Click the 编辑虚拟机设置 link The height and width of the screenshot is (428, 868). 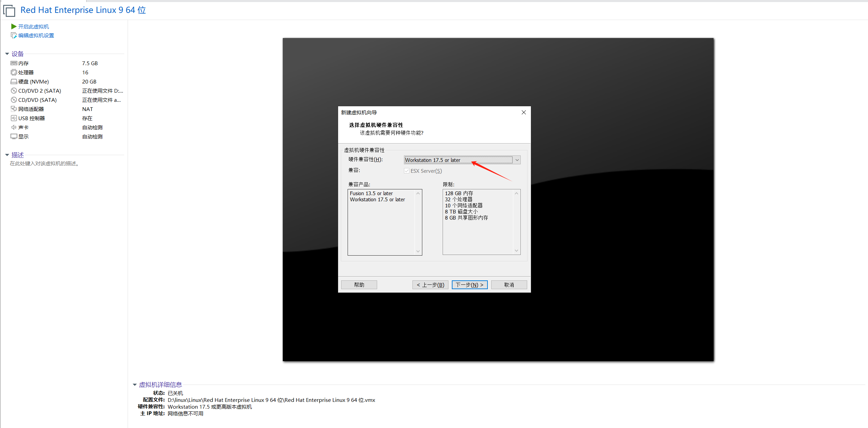click(36, 35)
